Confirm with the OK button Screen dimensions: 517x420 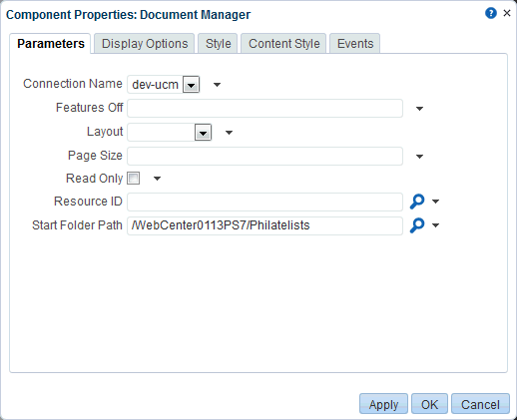click(x=429, y=404)
